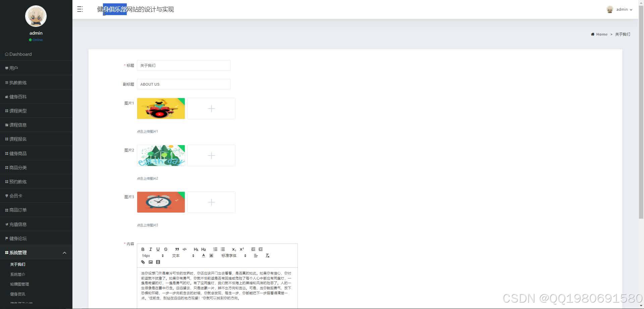
Task: Select the strikethrough icon in the editor
Action: click(166, 249)
